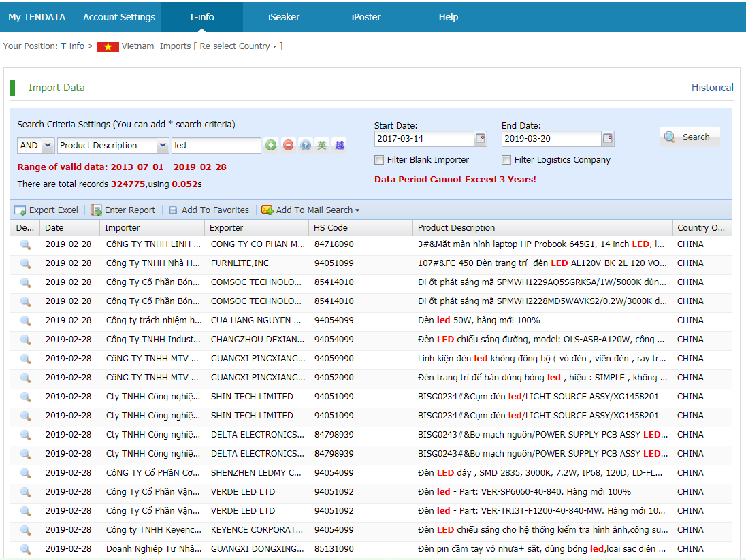Enable Filter Blank Importer checkbox
746x560 pixels.
(x=379, y=160)
